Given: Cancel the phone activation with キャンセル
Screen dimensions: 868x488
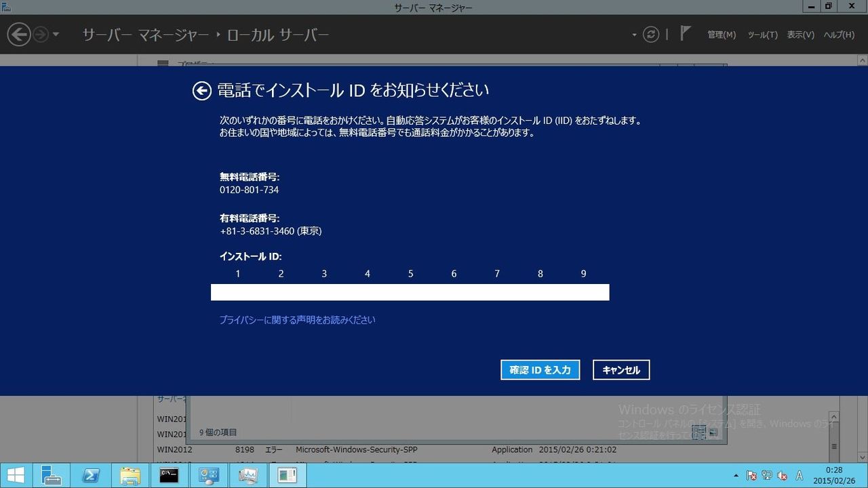Looking at the screenshot, I should click(621, 370).
